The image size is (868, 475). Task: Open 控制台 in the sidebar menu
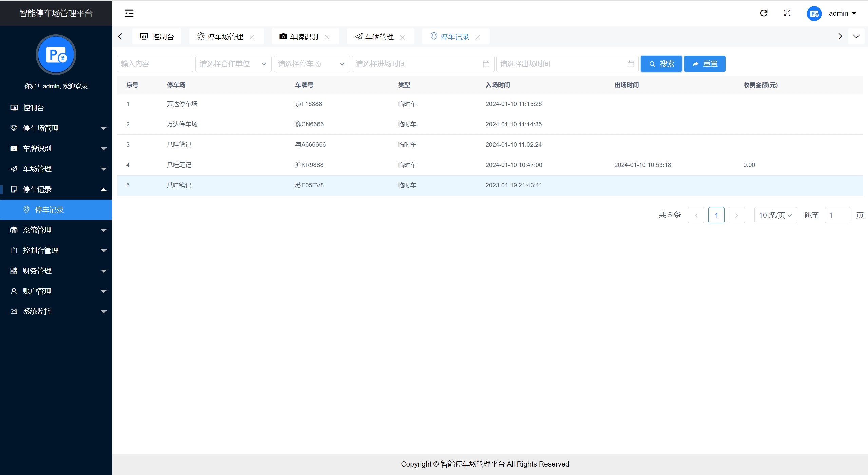(34, 108)
